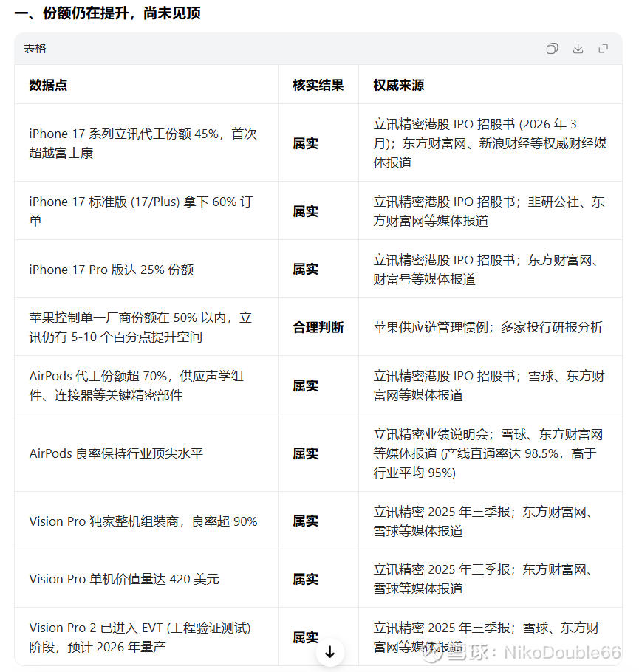Expand the table to fullscreen view

pos(603,49)
